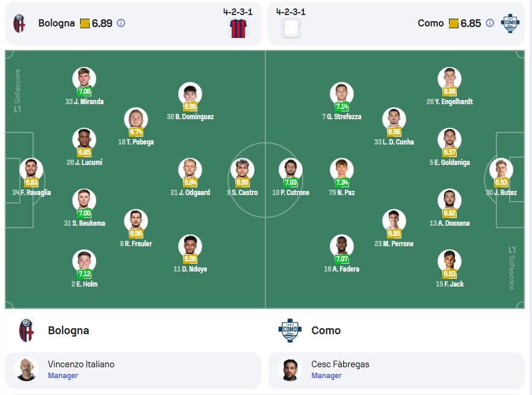
Task: Click Bologna yellow rating swatch
Action: tap(85, 23)
